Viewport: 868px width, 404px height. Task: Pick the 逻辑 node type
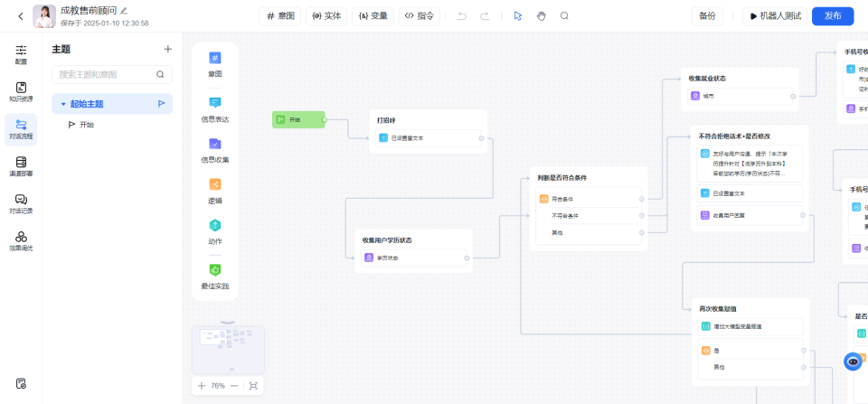(215, 190)
